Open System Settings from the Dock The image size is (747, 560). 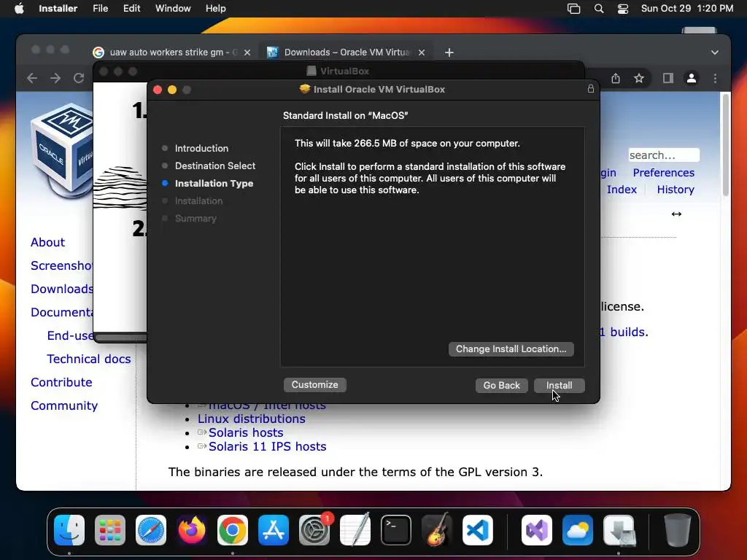point(314,530)
